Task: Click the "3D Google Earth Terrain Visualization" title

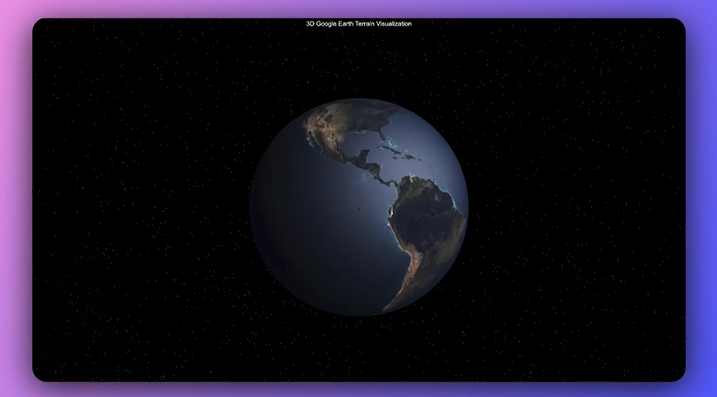Action: pos(359,24)
